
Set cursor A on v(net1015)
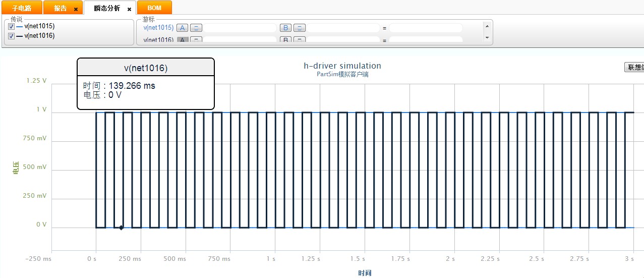click(x=183, y=28)
